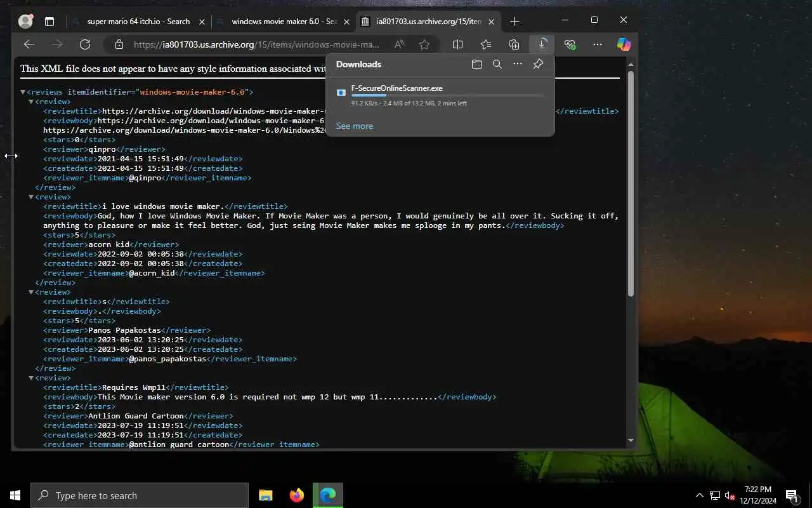Open Browser essentials heart icon
The height and width of the screenshot is (508, 812).
pyautogui.click(x=570, y=44)
